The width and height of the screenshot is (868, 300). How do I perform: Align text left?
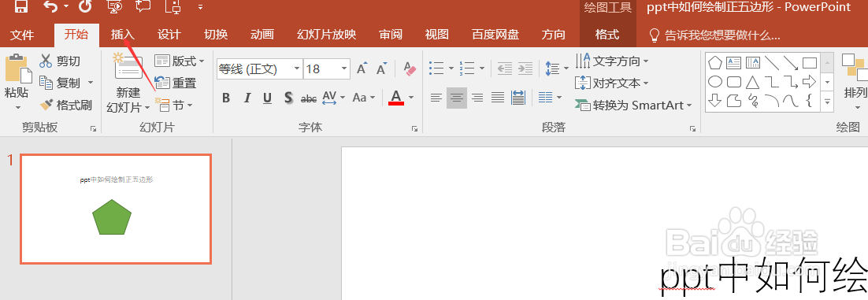click(x=436, y=98)
